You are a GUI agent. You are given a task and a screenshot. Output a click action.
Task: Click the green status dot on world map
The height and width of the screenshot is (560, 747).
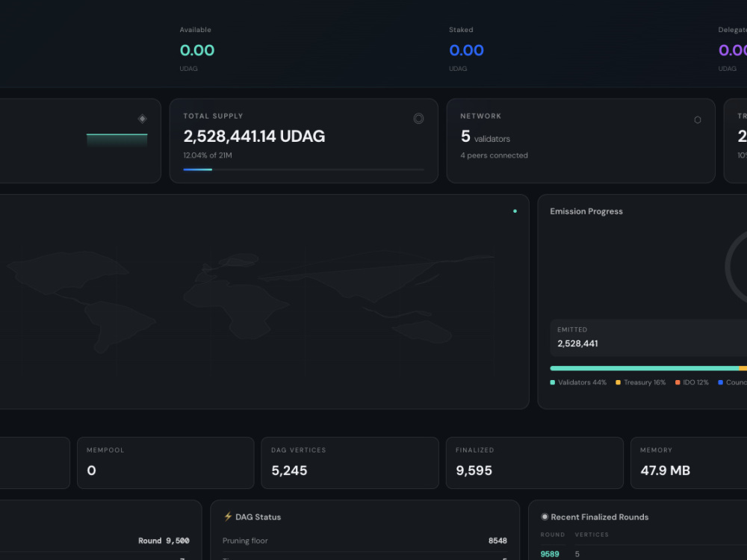(x=515, y=211)
